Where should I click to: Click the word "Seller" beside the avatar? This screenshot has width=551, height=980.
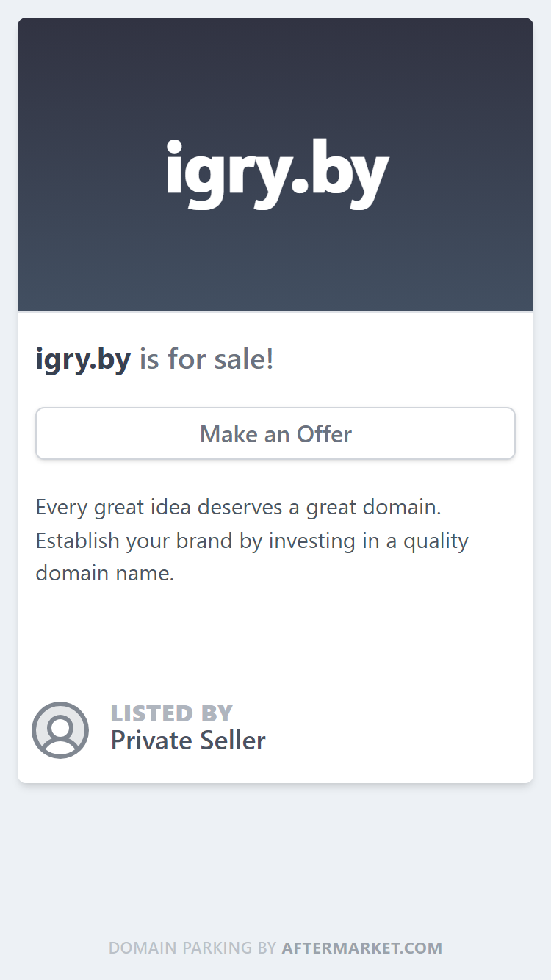point(231,741)
